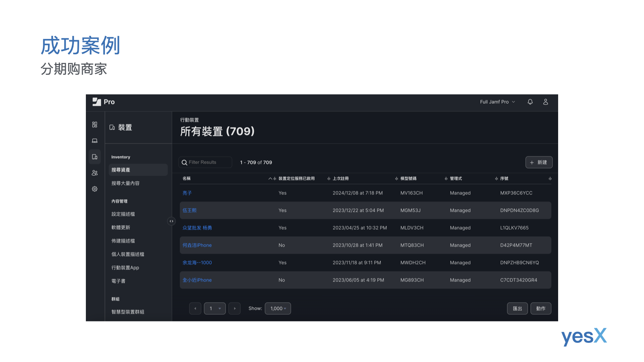Open the Computers laptop icon in sidebar
This screenshot has height=362, width=644.
click(x=95, y=141)
